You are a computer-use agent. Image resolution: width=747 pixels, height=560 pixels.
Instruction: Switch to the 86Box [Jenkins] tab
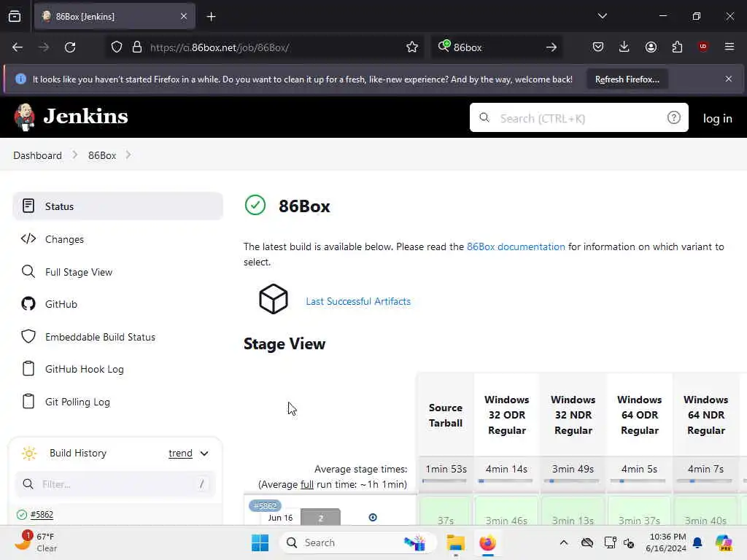point(115,17)
